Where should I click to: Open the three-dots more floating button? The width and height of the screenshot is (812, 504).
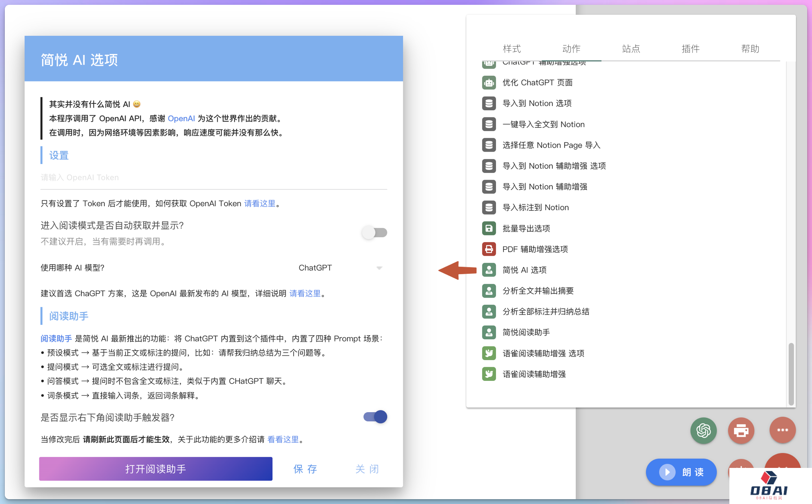[782, 430]
